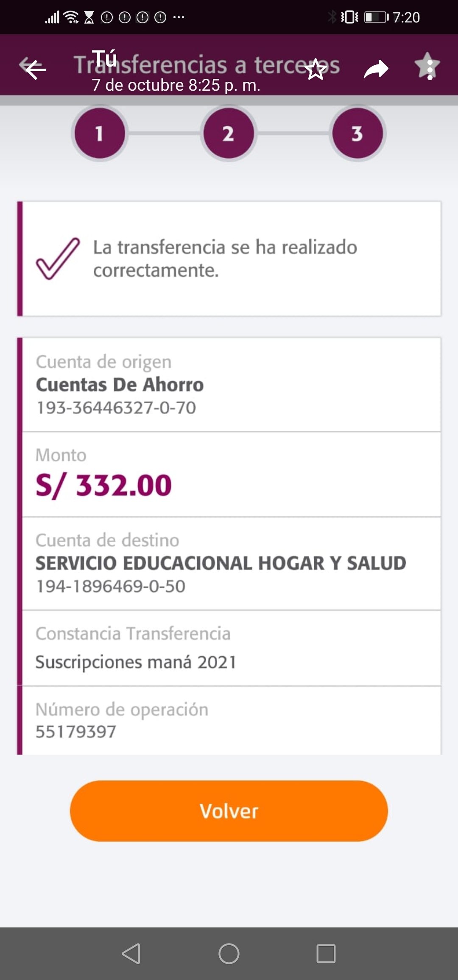Tap the Suscripciones maná 2021 reference text
Screen dimensions: 458x980
(x=136, y=662)
